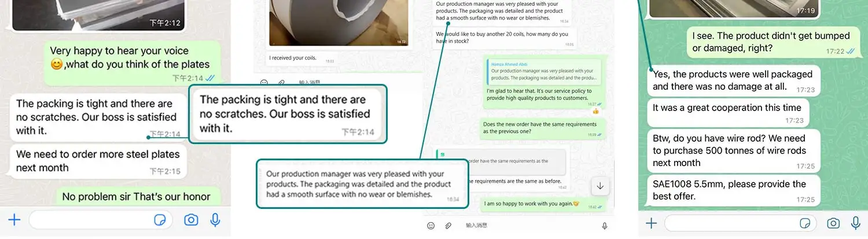
Task: Open emoji picker in the bottom desktop chat bar
Action: (x=431, y=226)
